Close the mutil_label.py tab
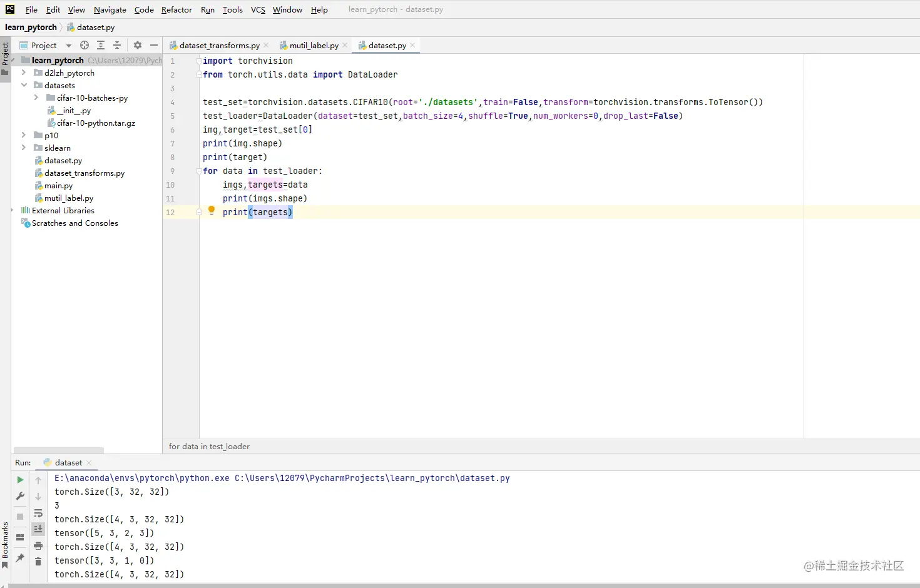The image size is (920, 588). point(345,45)
